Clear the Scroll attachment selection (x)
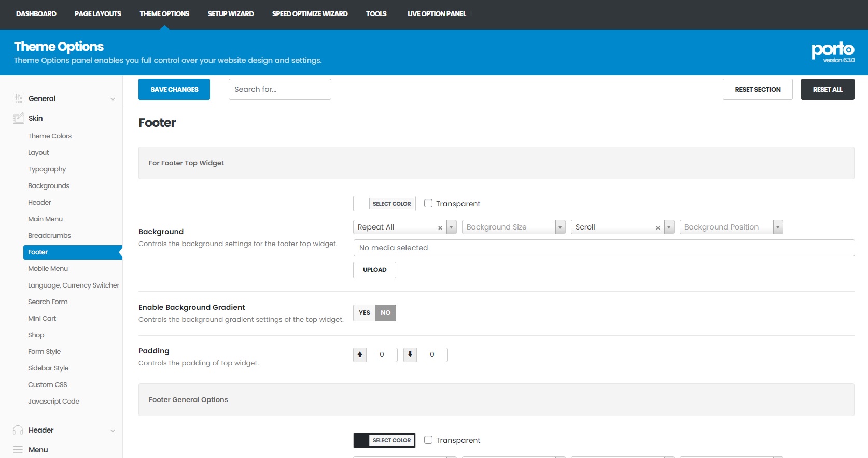868x458 pixels. pos(658,227)
